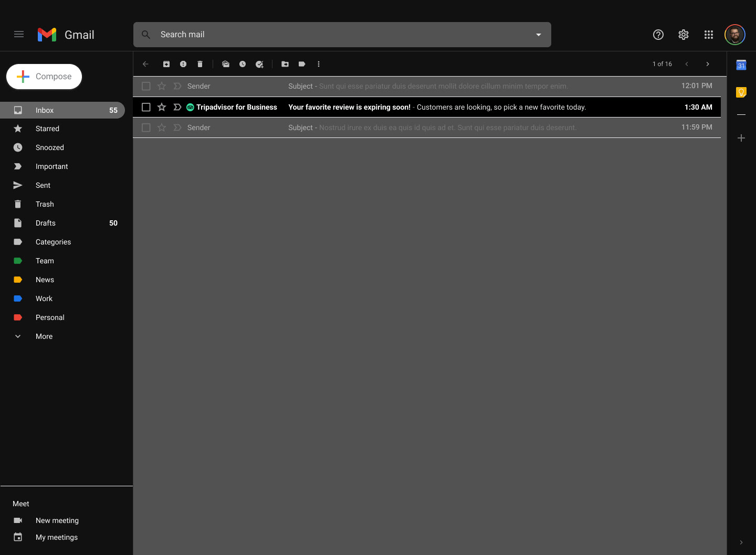This screenshot has width=756, height=555.
Task: Star the Tripadvisor for Business email
Action: point(162,107)
